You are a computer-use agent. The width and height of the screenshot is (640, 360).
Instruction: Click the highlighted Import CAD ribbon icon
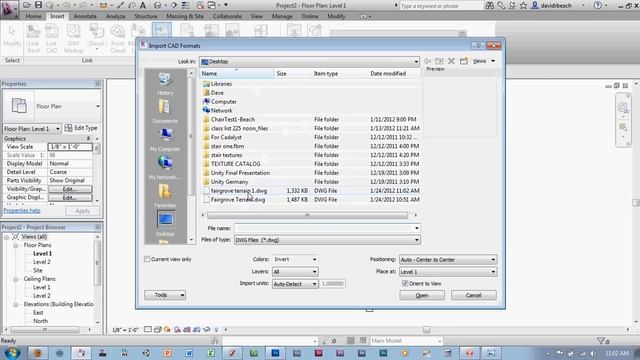(x=162, y=32)
